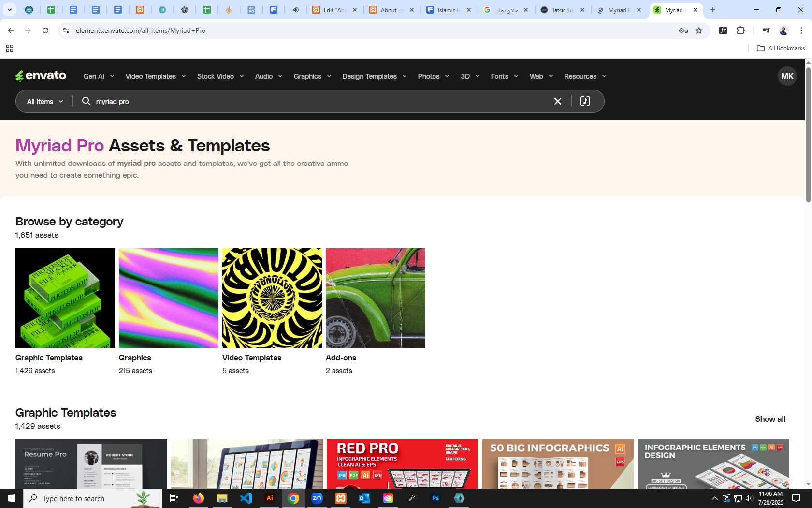Open Firefox from taskbar
This screenshot has width=812, height=508.
(x=199, y=498)
